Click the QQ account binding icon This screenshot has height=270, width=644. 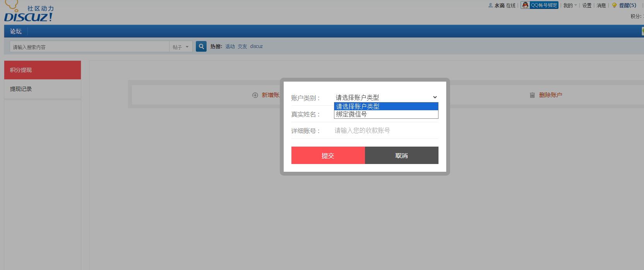click(525, 5)
